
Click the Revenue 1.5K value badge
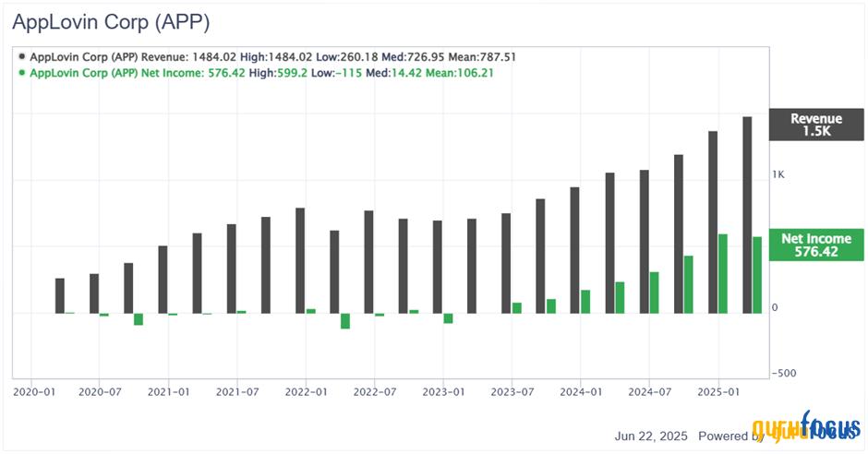[x=816, y=125]
